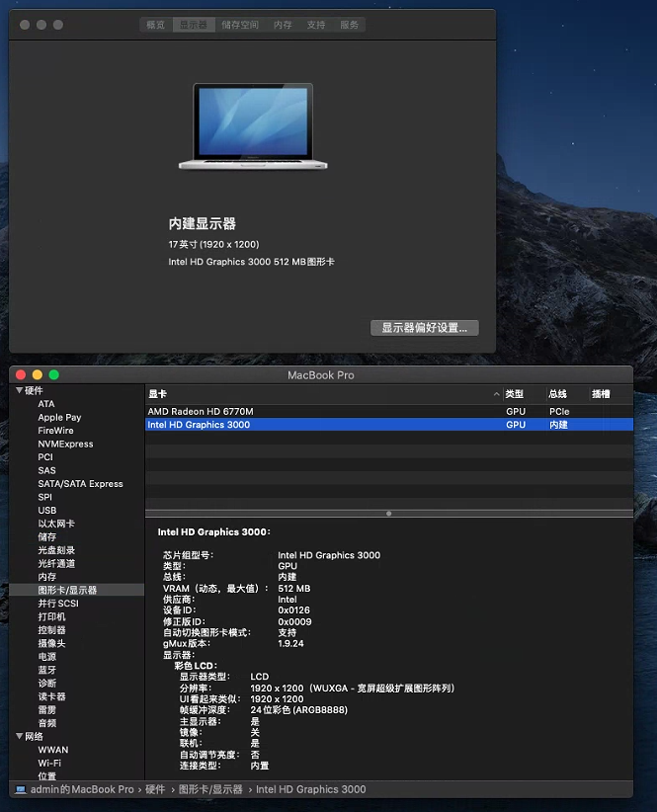Click the green zoom button of System Information

click(x=54, y=374)
